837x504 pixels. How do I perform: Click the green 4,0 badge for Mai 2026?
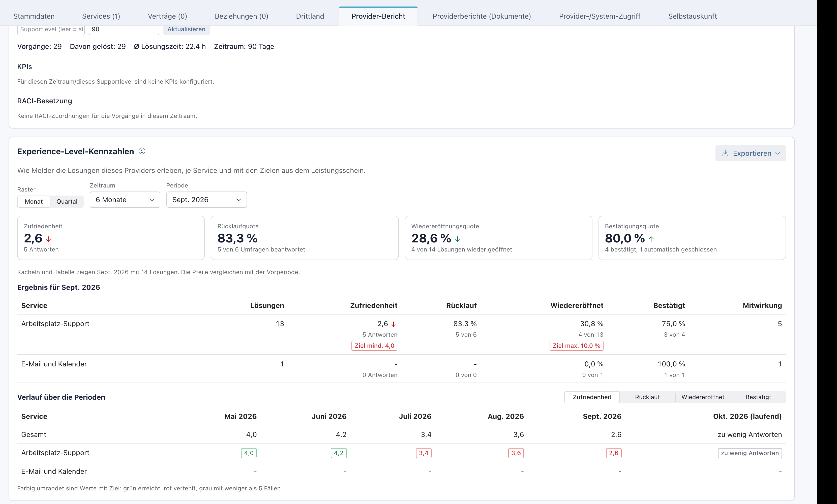tap(249, 453)
